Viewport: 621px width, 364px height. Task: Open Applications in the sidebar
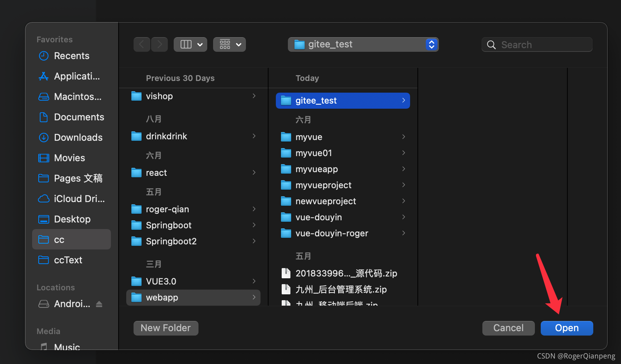pos(72,76)
